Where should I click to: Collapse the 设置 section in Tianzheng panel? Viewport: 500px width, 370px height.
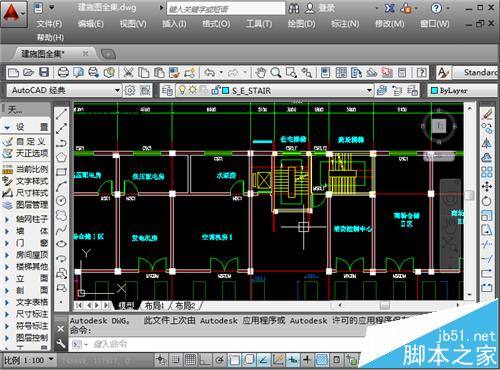pyautogui.click(x=7, y=127)
